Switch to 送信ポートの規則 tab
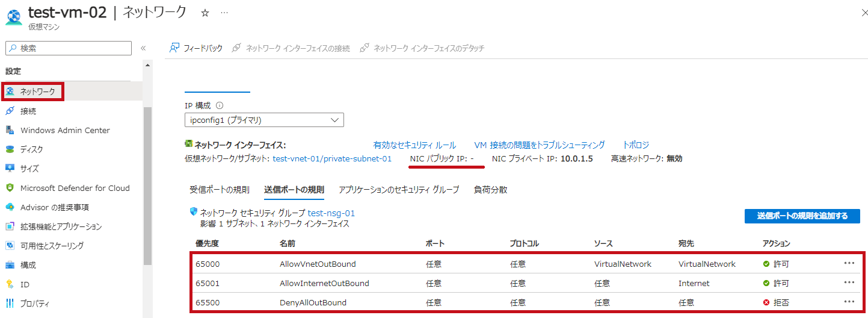Image resolution: width=868 pixels, height=318 pixels. click(x=294, y=190)
